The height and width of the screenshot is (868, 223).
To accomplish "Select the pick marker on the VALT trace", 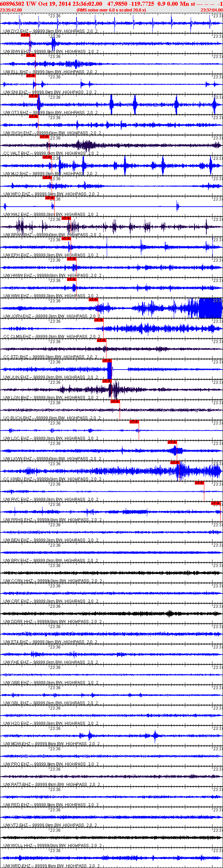I will click(44, 137).
